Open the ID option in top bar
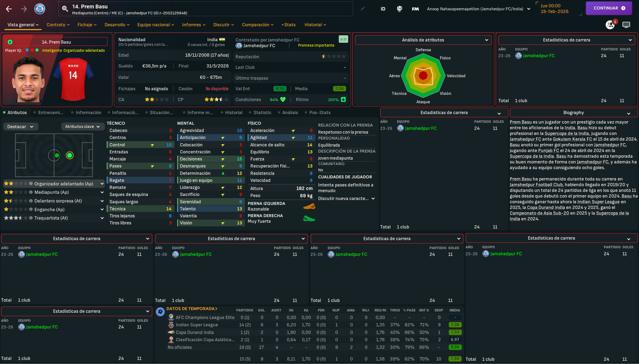 click(x=383, y=9)
